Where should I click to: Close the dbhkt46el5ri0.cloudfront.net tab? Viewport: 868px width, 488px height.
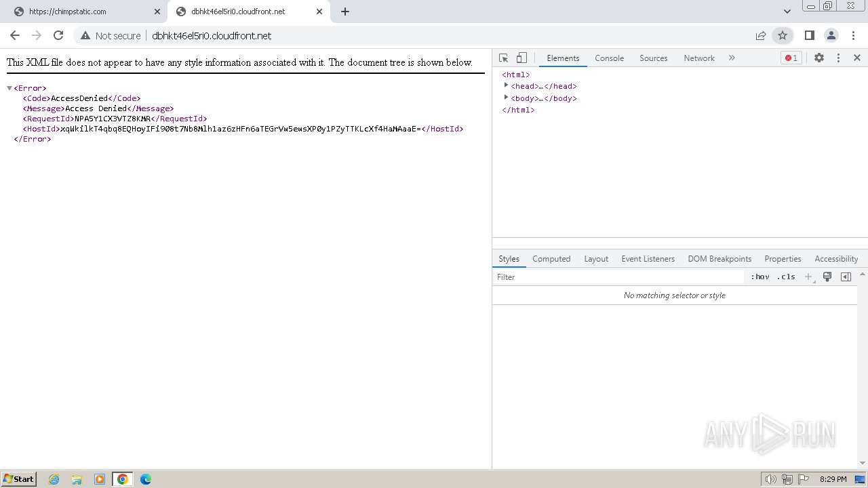click(319, 12)
